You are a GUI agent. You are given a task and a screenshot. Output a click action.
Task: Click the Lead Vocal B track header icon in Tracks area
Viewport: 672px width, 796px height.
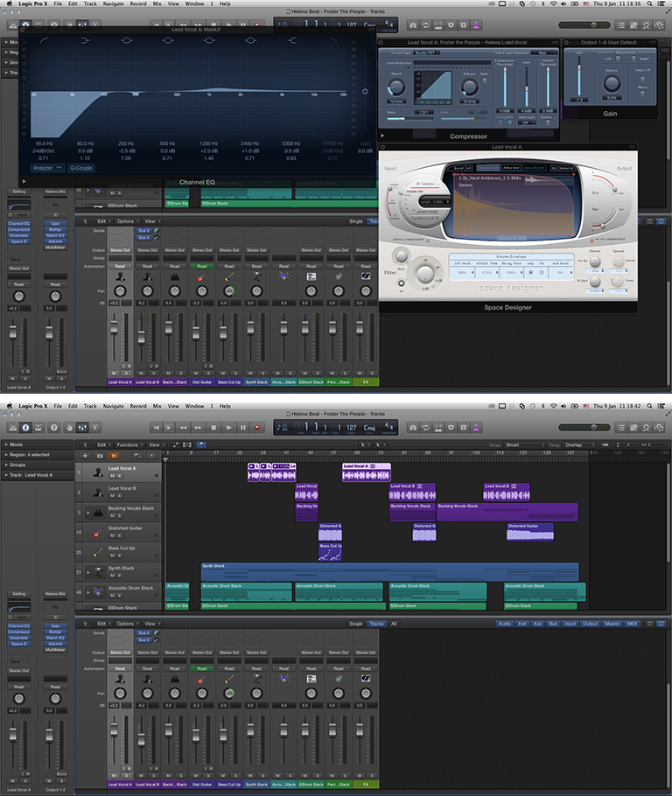(x=98, y=492)
